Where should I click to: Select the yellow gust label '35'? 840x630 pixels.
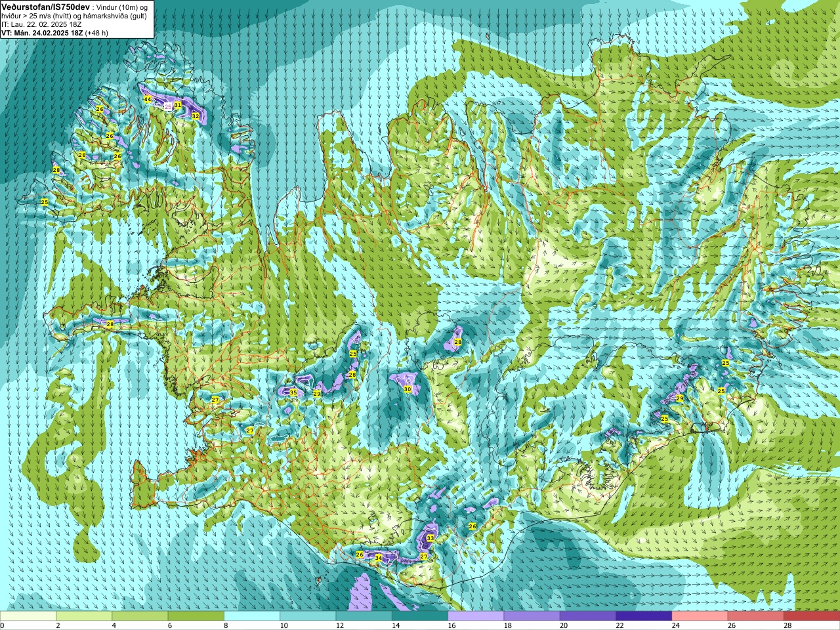tap(293, 392)
